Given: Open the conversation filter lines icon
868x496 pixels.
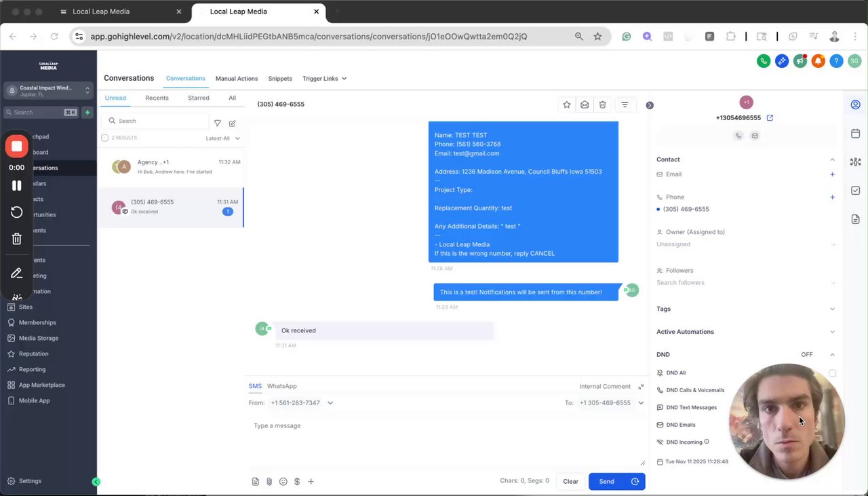Looking at the screenshot, I should (x=625, y=104).
